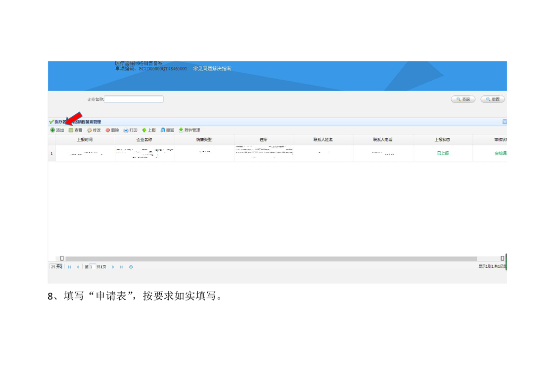This screenshot has height=392, width=555.
Task: Open the 常见问题解决指南 link
Action: (x=212, y=69)
